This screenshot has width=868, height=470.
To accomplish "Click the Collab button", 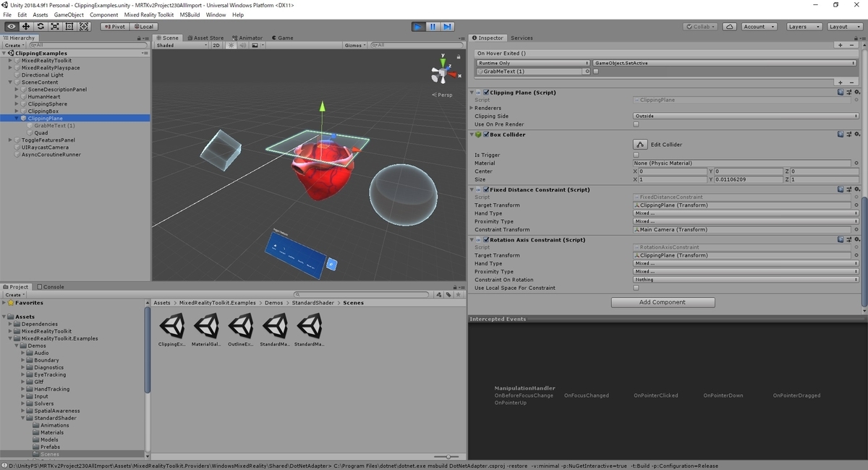I will pyautogui.click(x=701, y=27).
